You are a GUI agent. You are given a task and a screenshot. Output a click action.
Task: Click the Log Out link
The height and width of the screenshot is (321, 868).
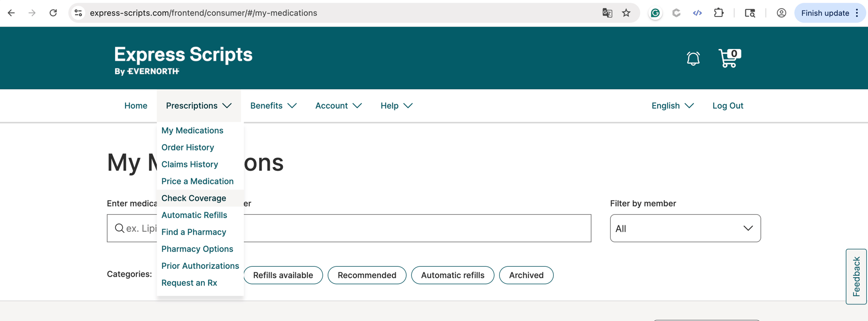click(x=727, y=106)
